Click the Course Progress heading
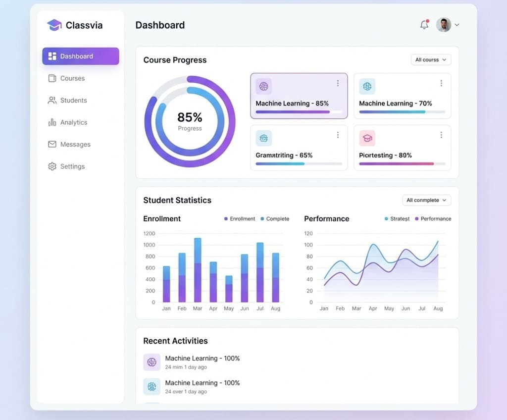 click(175, 60)
